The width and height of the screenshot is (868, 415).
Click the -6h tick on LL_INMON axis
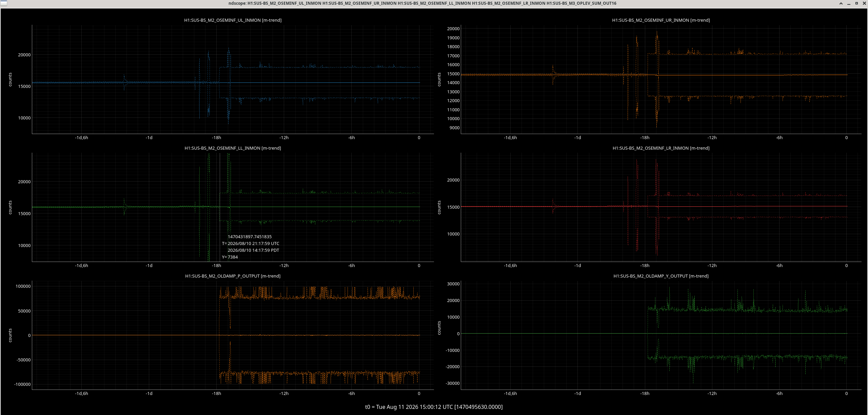[351, 265]
